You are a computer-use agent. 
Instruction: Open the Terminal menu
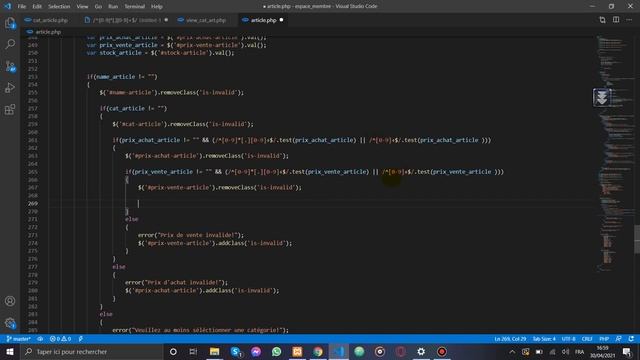click(x=134, y=7)
